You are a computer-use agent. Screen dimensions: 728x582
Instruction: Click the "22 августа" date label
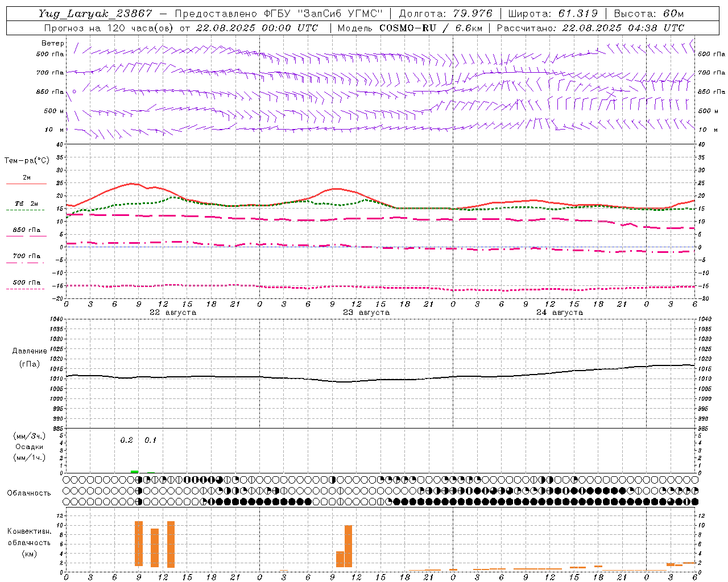click(173, 313)
